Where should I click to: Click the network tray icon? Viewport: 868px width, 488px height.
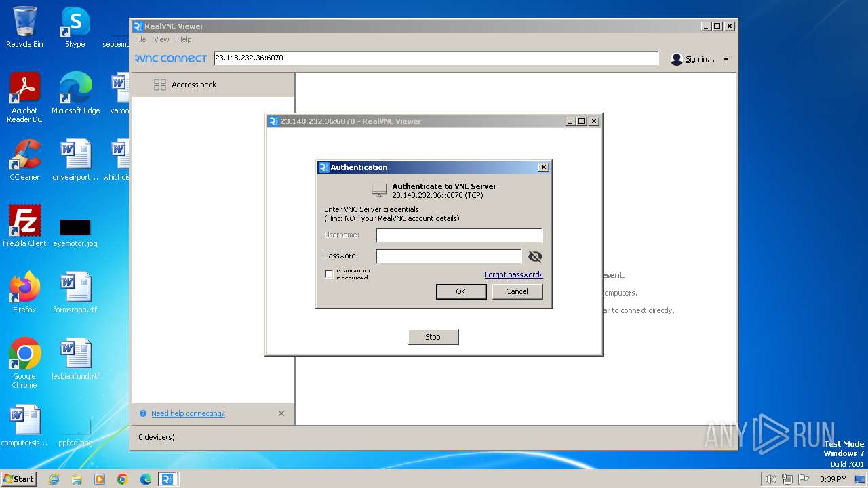[x=787, y=479]
